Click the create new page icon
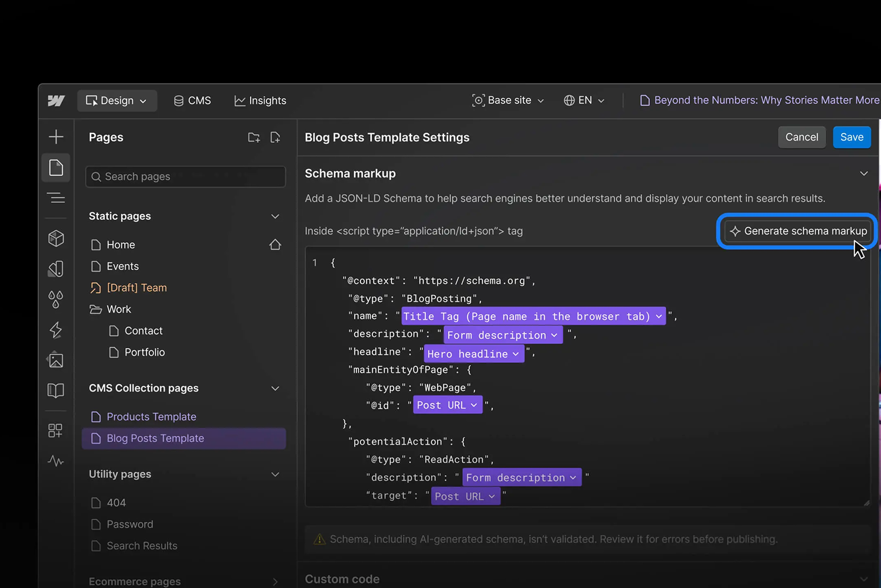 275,138
